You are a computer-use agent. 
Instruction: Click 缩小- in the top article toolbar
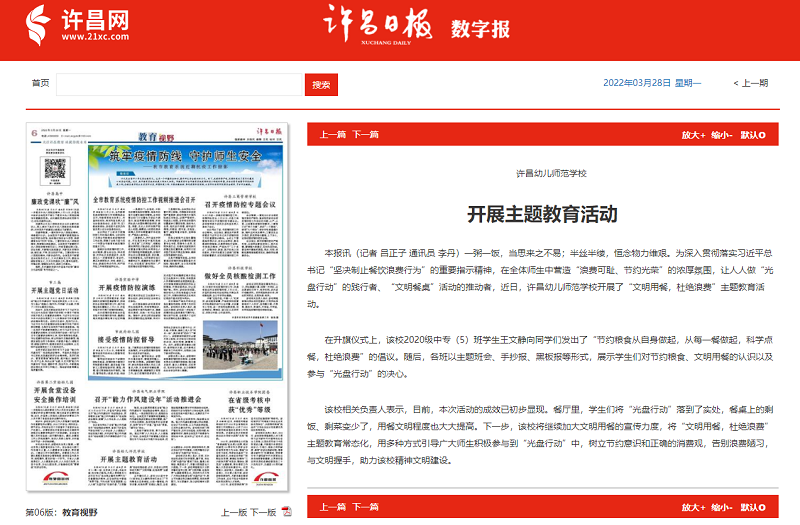722,134
